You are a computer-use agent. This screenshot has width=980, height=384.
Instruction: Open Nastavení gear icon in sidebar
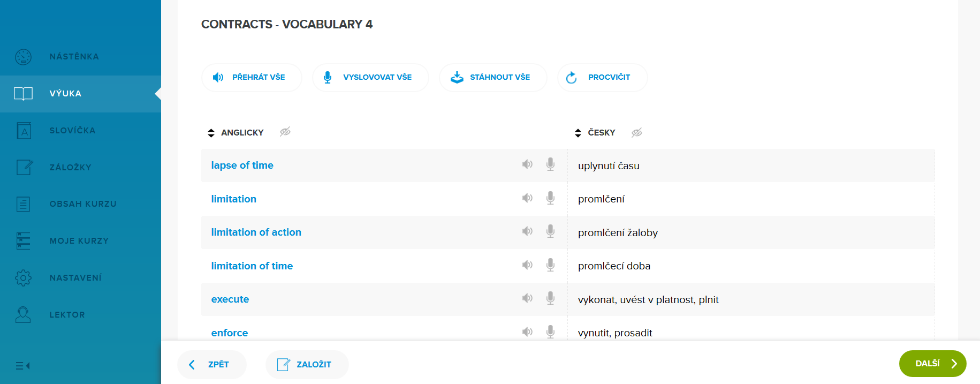[24, 278]
